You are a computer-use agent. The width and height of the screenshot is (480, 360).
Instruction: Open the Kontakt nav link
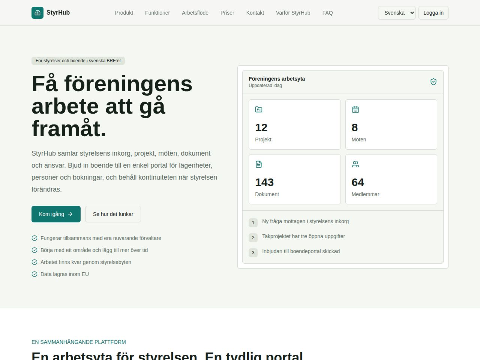coord(255,13)
